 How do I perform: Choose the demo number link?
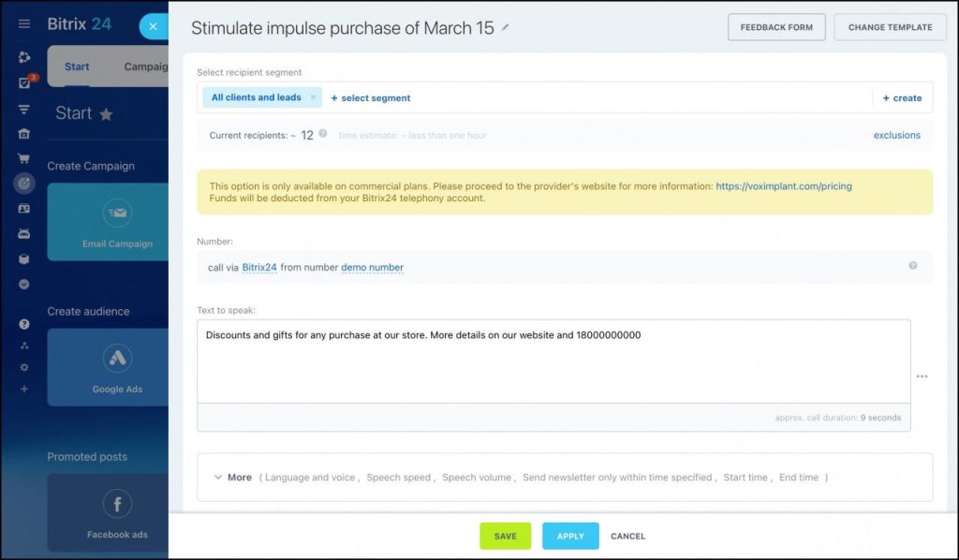click(x=373, y=267)
